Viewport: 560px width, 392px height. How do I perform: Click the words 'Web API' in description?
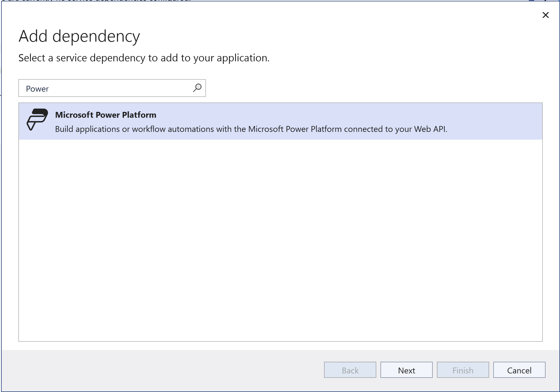click(430, 129)
